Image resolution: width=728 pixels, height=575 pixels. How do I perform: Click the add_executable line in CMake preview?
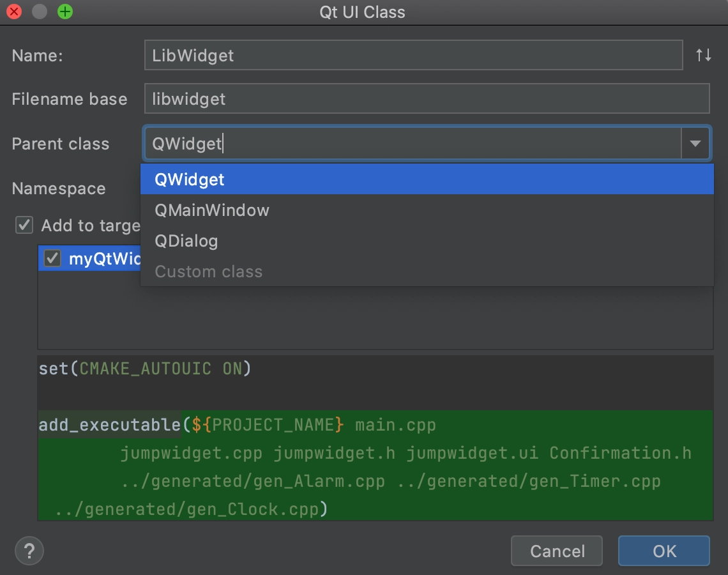(238, 424)
